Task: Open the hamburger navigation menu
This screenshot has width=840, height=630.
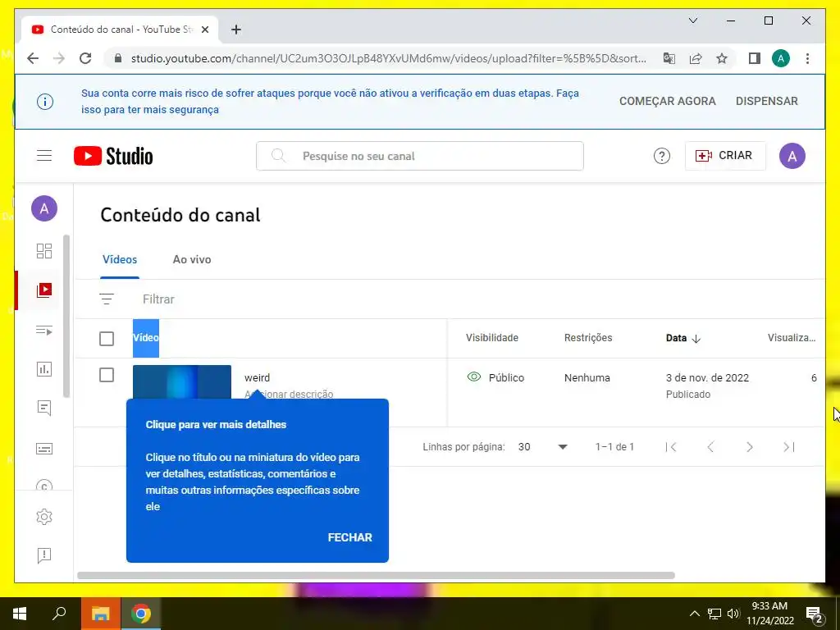Action: (44, 156)
